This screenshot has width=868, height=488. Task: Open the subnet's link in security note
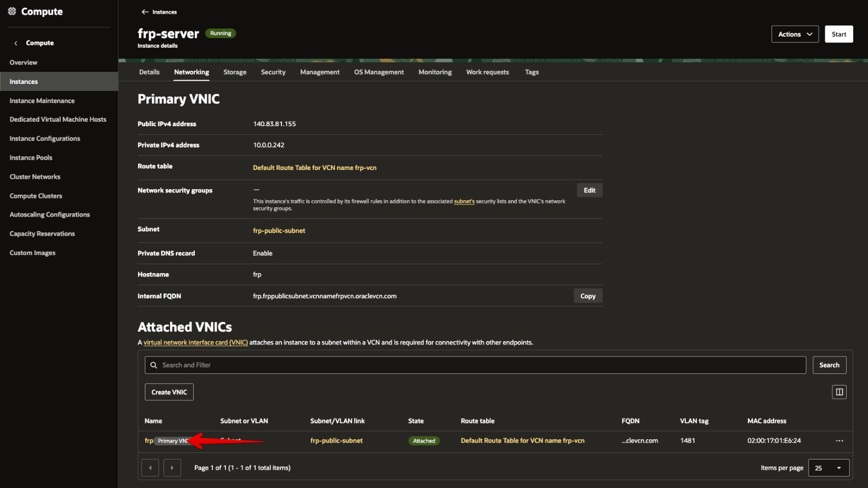tap(464, 201)
